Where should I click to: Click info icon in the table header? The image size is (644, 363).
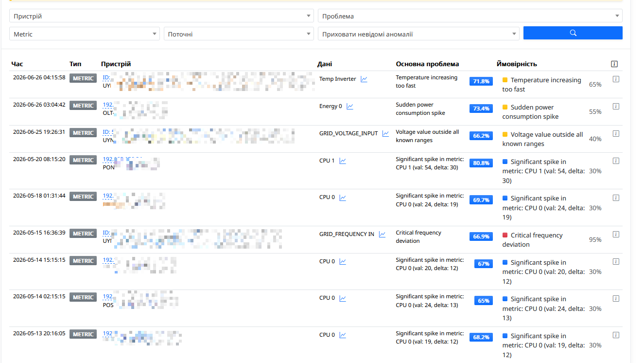(615, 64)
